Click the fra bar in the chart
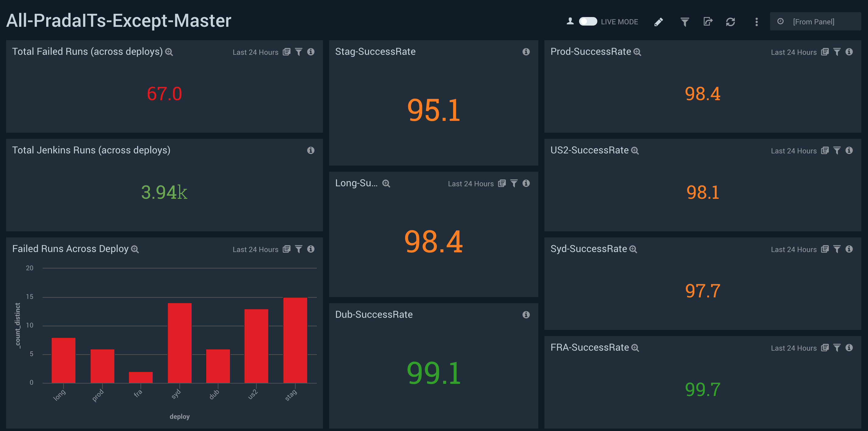Screen dimensions: 868x431 point(141,377)
